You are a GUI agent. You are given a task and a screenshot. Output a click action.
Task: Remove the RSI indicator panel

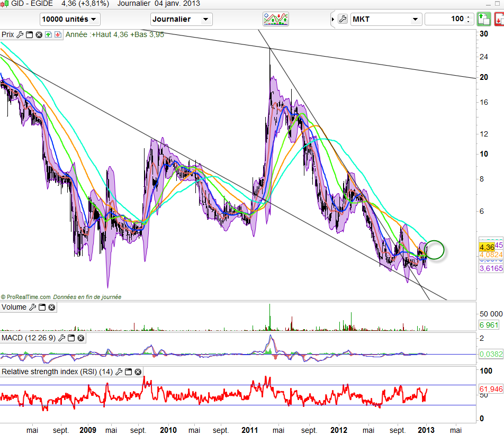tap(138, 372)
